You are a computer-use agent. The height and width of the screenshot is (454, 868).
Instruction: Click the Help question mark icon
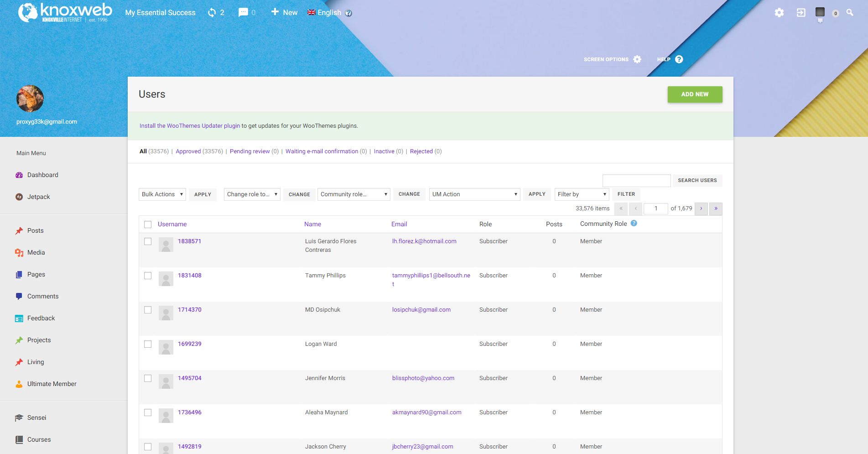coord(679,59)
